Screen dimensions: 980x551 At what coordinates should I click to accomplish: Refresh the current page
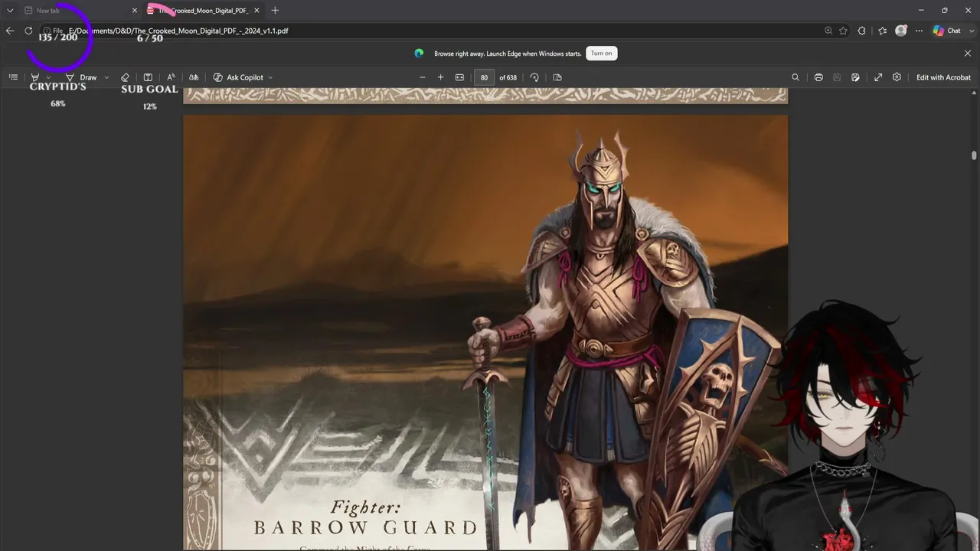[x=28, y=31]
